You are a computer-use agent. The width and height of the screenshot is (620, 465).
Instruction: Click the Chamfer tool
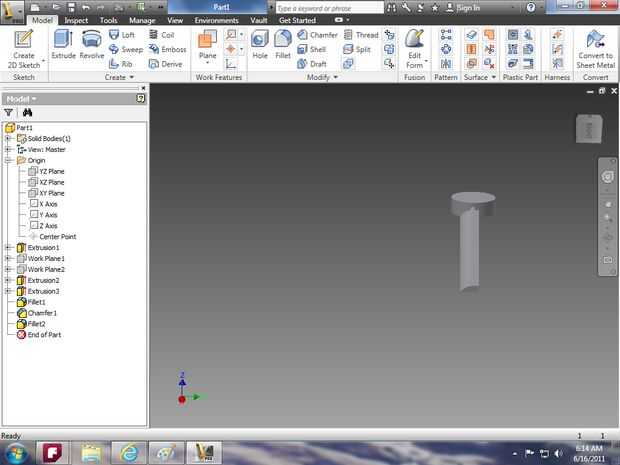[x=318, y=35]
